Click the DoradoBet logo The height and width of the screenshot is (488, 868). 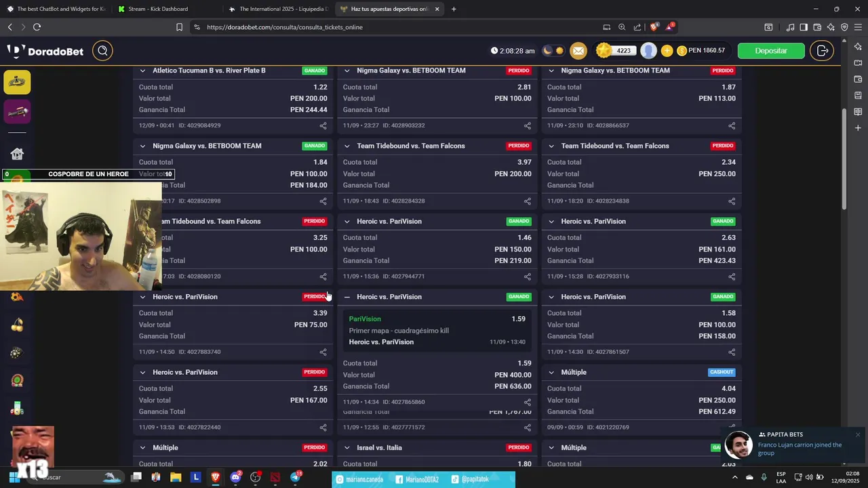(45, 52)
